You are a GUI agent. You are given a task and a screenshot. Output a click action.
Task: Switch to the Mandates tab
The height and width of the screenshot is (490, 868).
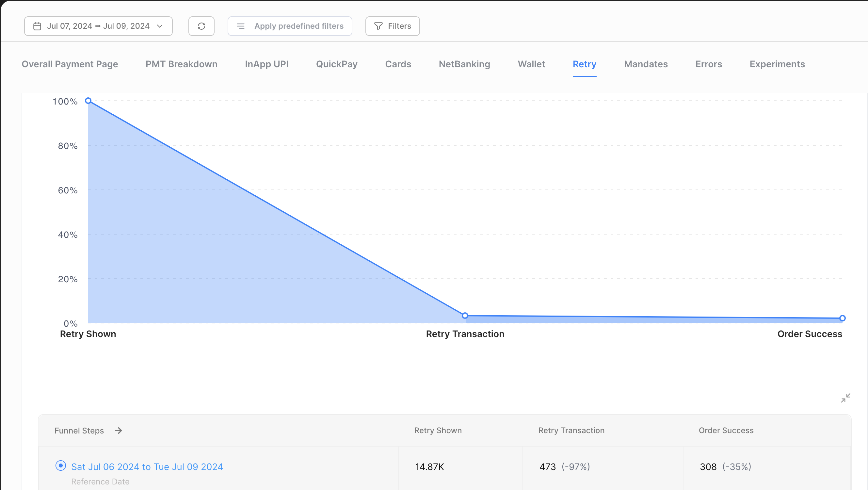[x=646, y=64]
